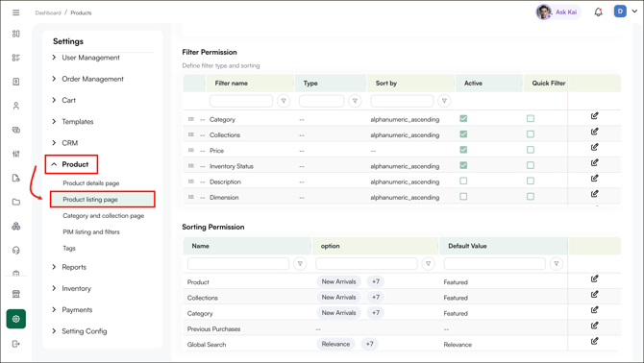
Task: Expand Payments settings section
Action: point(72,309)
